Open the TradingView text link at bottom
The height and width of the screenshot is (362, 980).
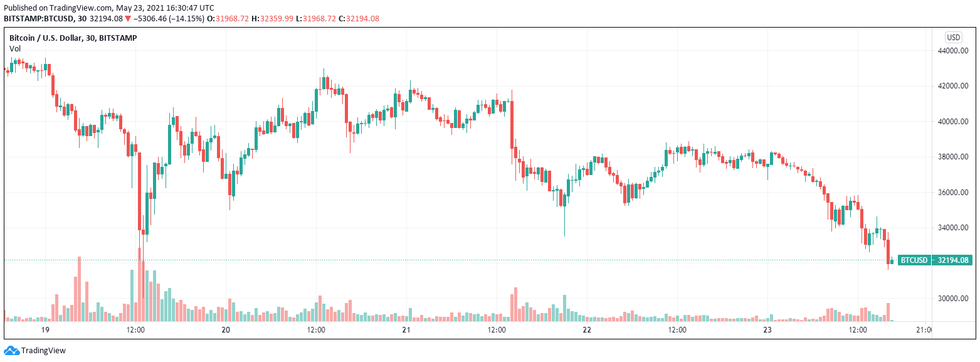tap(43, 351)
